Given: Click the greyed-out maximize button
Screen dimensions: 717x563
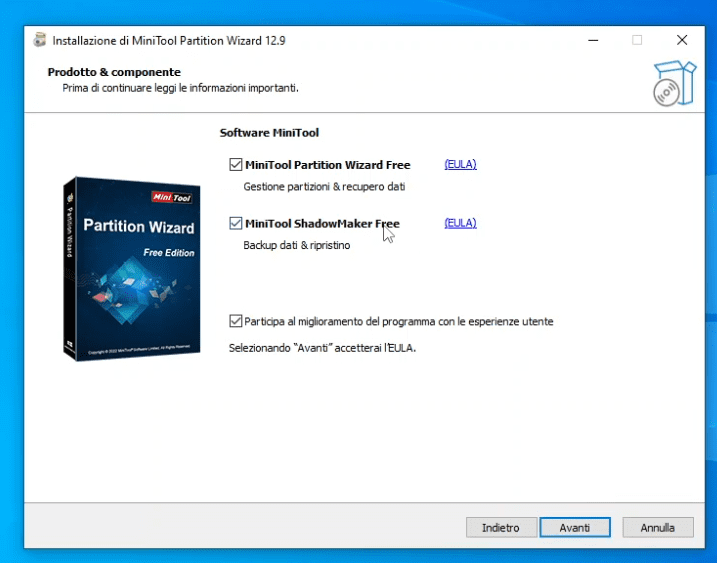Looking at the screenshot, I should pos(637,41).
